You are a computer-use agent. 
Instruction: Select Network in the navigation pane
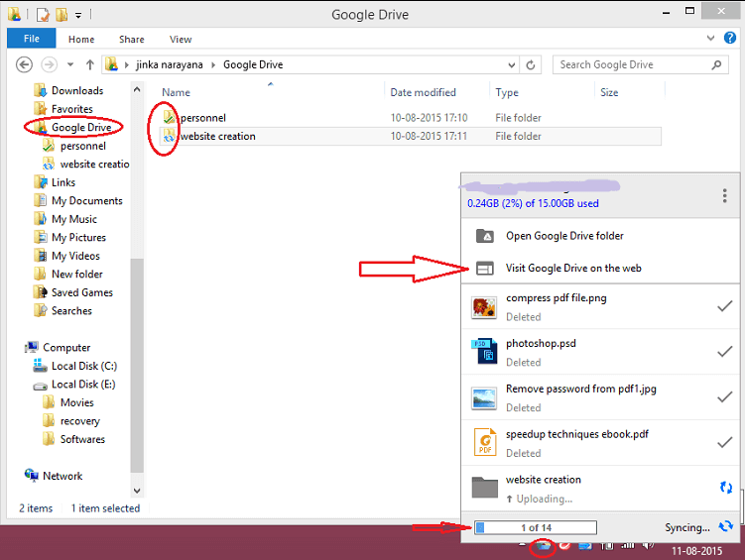click(62, 476)
